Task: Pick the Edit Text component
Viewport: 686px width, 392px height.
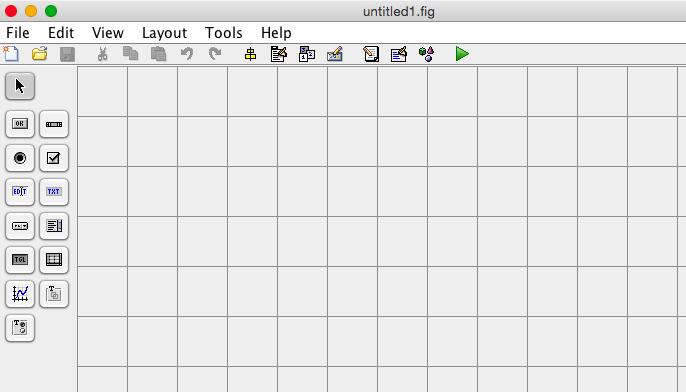Action: coord(20,192)
